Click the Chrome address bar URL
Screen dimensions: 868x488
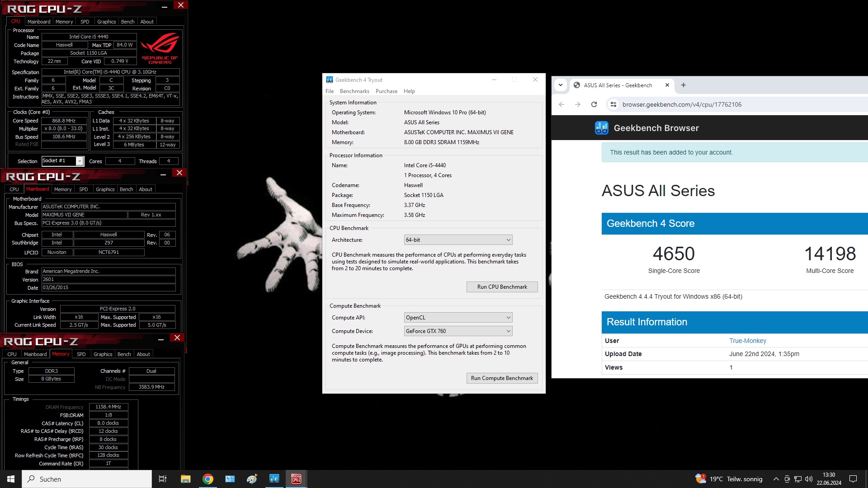(682, 104)
